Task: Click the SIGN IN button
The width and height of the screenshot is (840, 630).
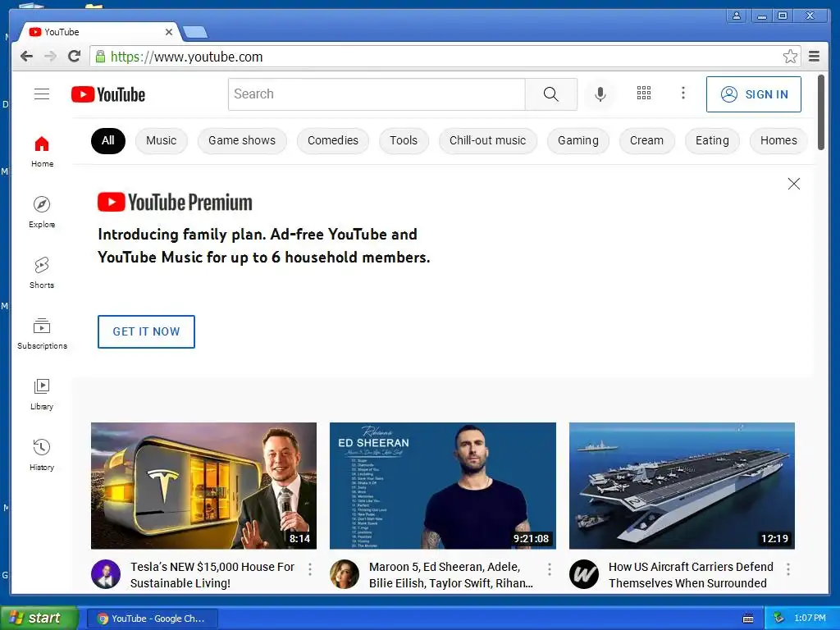Action: (754, 94)
